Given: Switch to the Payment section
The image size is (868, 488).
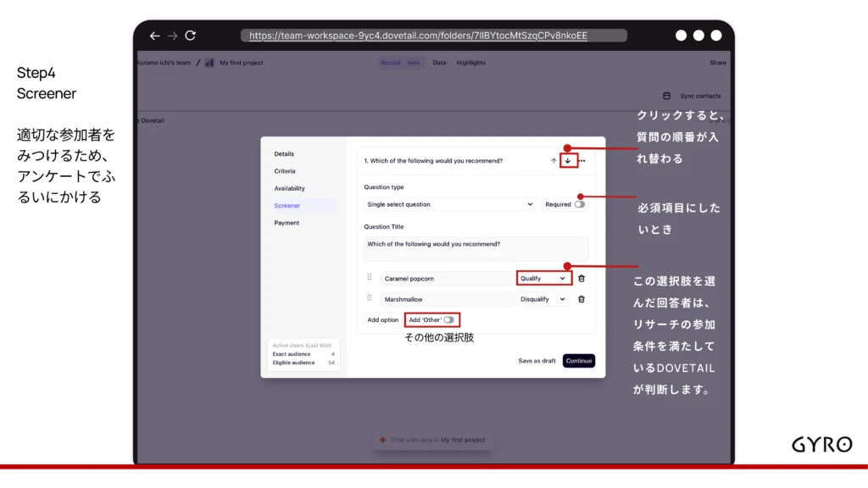Looking at the screenshot, I should pyautogui.click(x=287, y=223).
